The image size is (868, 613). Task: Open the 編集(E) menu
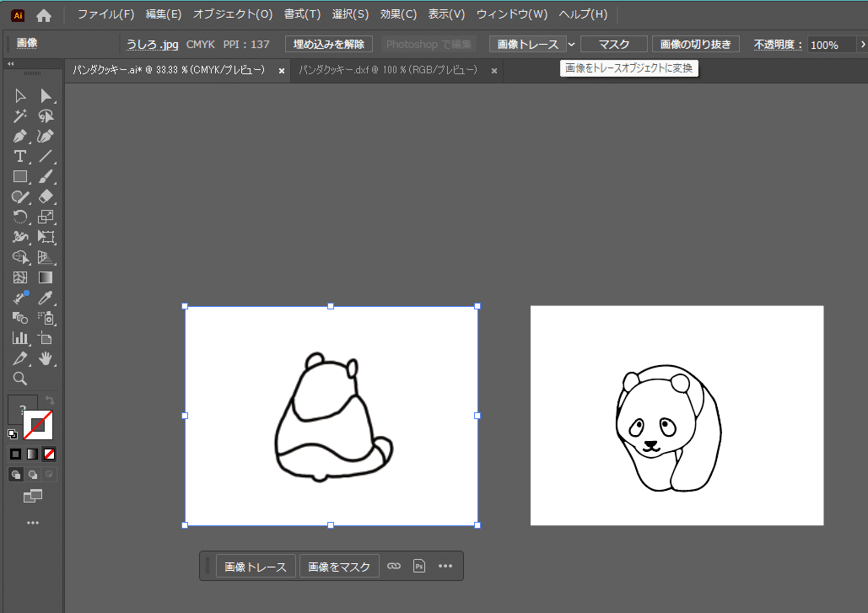(x=164, y=14)
